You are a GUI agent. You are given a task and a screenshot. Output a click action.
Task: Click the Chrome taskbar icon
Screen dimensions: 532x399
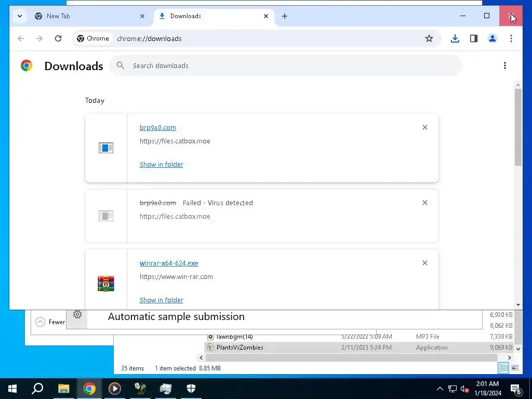click(89, 389)
